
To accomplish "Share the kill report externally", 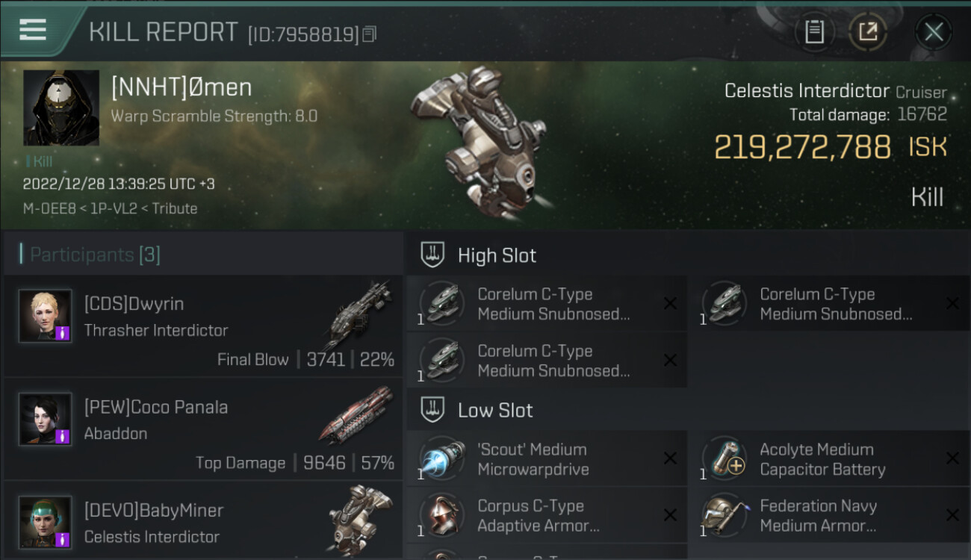I will click(867, 31).
